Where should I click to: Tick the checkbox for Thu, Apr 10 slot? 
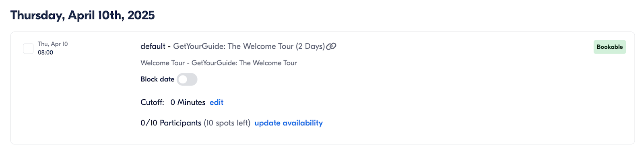[28, 48]
